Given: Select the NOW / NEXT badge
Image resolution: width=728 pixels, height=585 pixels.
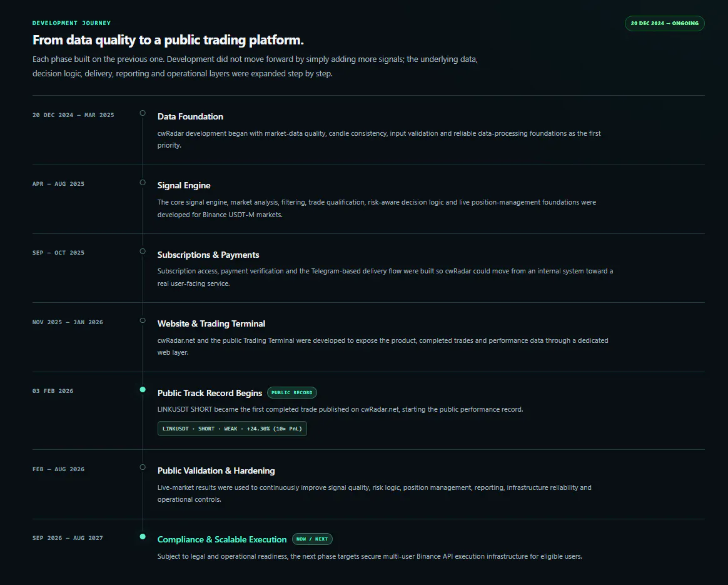Looking at the screenshot, I should point(312,539).
